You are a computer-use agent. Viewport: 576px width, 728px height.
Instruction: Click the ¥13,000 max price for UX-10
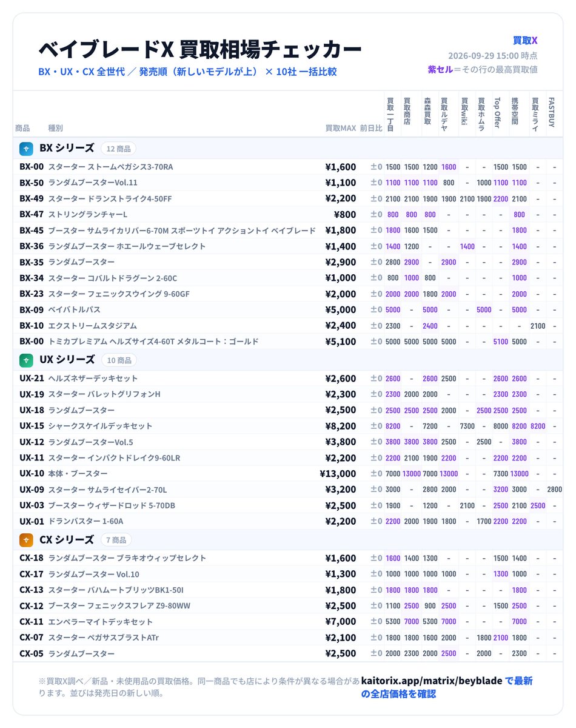click(x=338, y=474)
